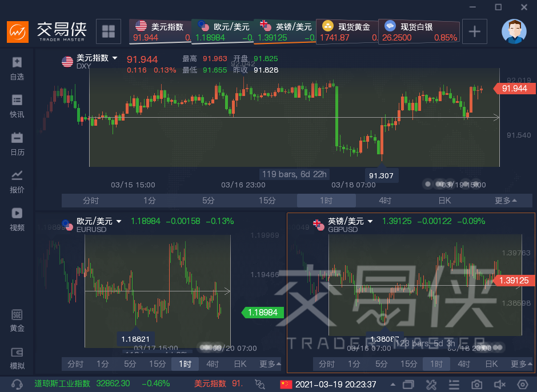Open the list view icon in status bar
Image resolution: width=537 pixels, height=392 pixels.
click(454, 385)
